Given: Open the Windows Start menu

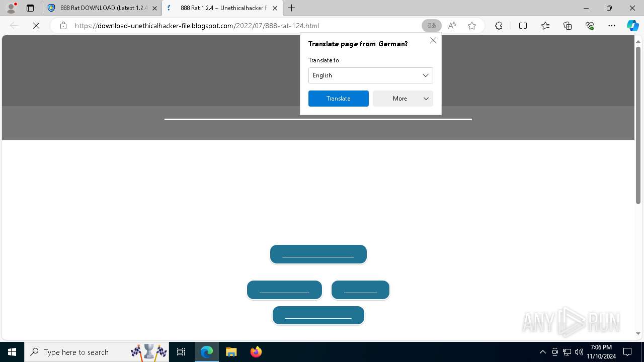Looking at the screenshot, I should (12, 352).
